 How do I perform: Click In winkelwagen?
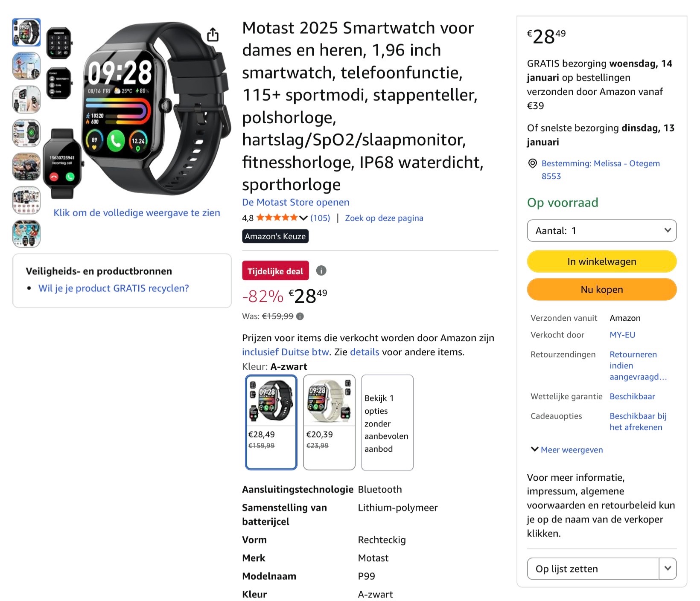tap(601, 261)
